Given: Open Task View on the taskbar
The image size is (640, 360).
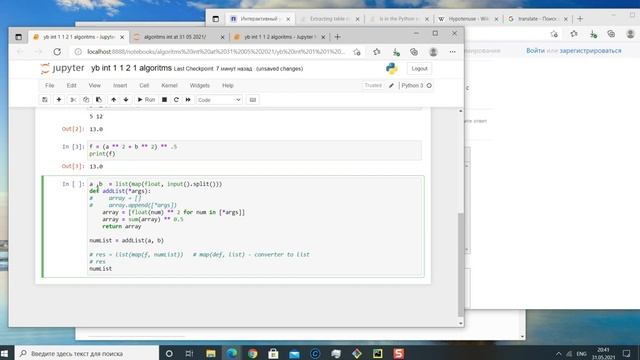Looking at the screenshot, I should (189, 353).
